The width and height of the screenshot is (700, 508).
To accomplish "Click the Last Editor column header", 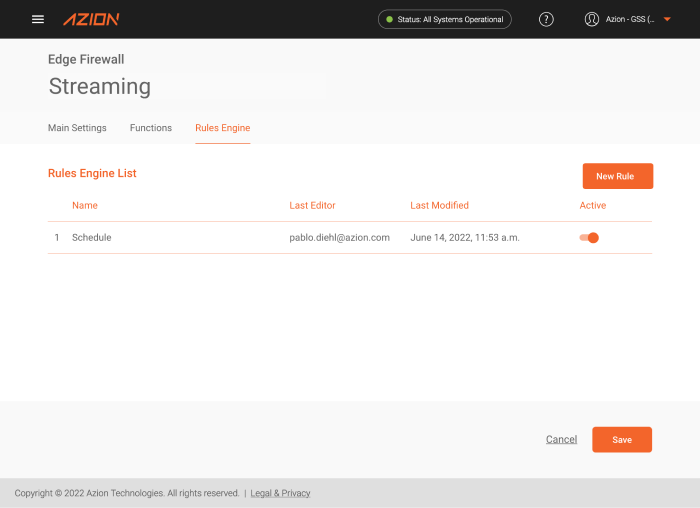I will pyautogui.click(x=312, y=205).
